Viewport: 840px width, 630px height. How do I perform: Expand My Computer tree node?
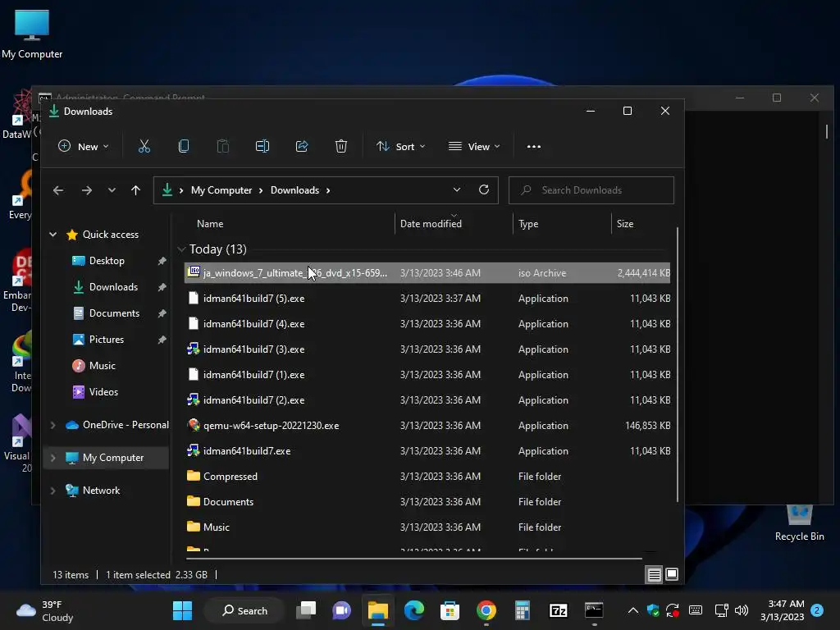tap(52, 458)
